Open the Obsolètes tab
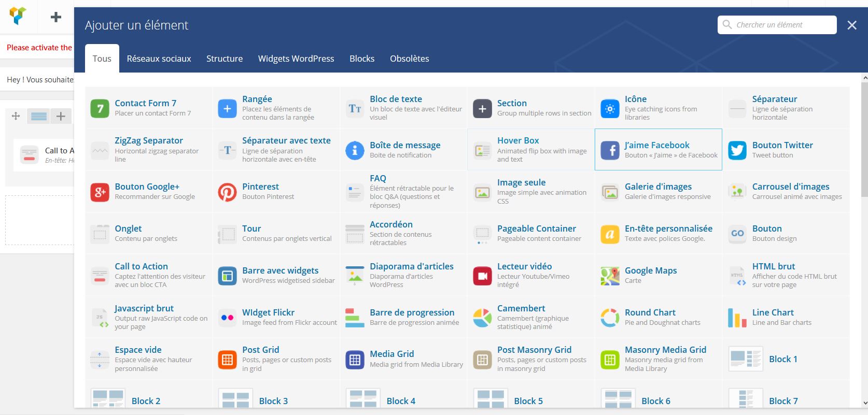Image resolution: width=868 pixels, height=415 pixels. pos(410,59)
